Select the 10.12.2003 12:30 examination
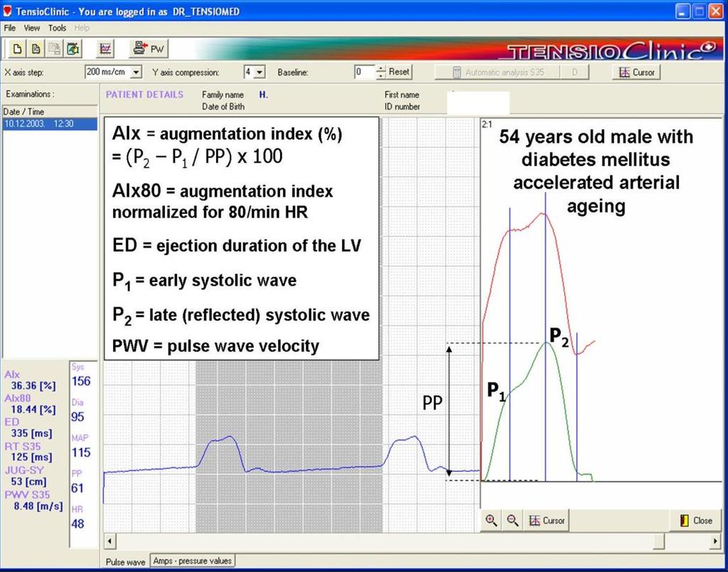The height and width of the screenshot is (572, 728). click(x=50, y=124)
